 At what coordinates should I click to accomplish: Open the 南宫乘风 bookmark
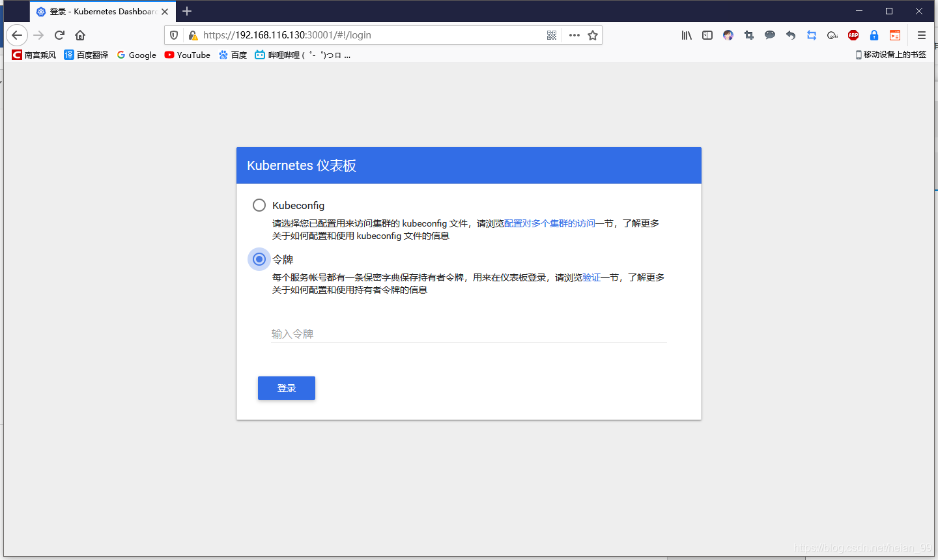(x=34, y=55)
